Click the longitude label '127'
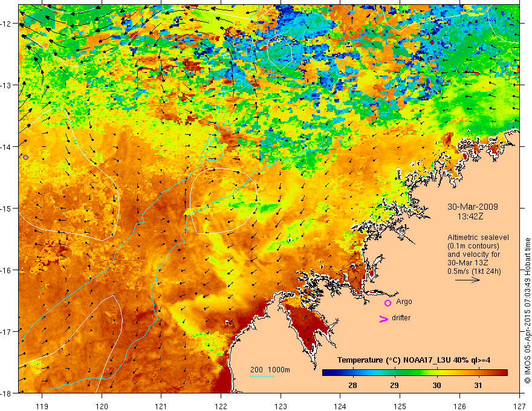 pyautogui.click(x=519, y=406)
